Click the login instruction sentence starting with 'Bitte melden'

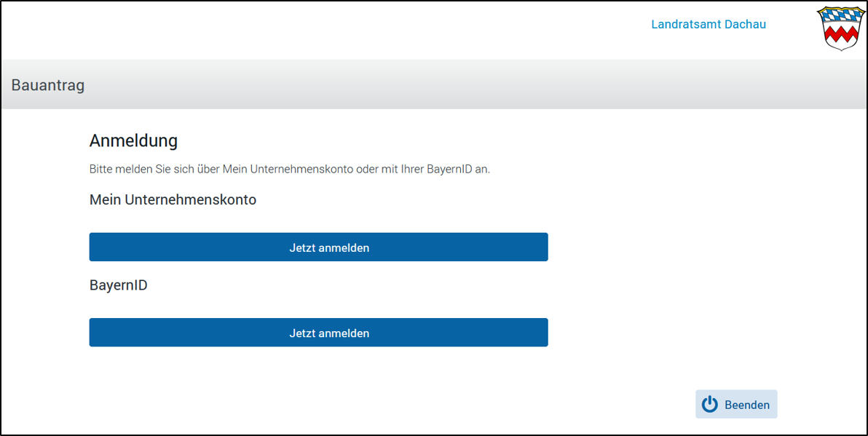click(289, 169)
